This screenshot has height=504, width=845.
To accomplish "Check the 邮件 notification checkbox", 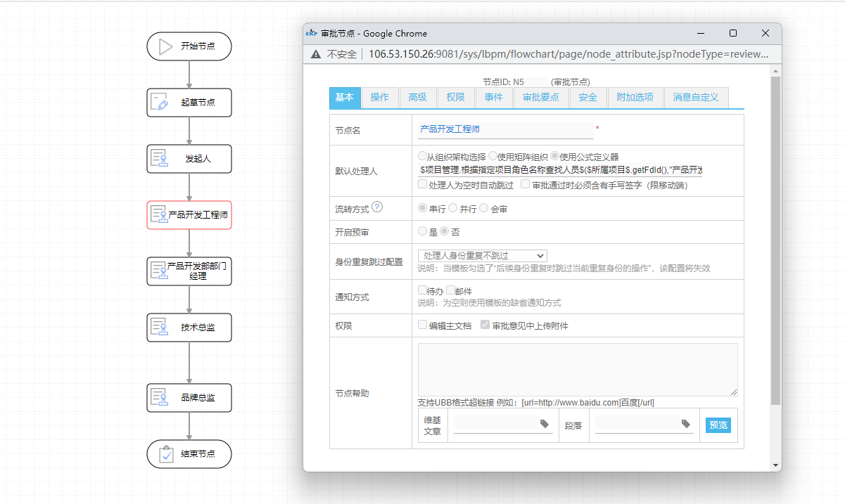I will click(451, 290).
